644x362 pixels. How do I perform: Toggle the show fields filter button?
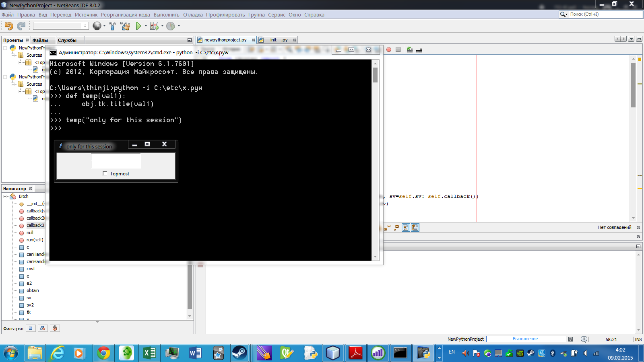point(31,328)
